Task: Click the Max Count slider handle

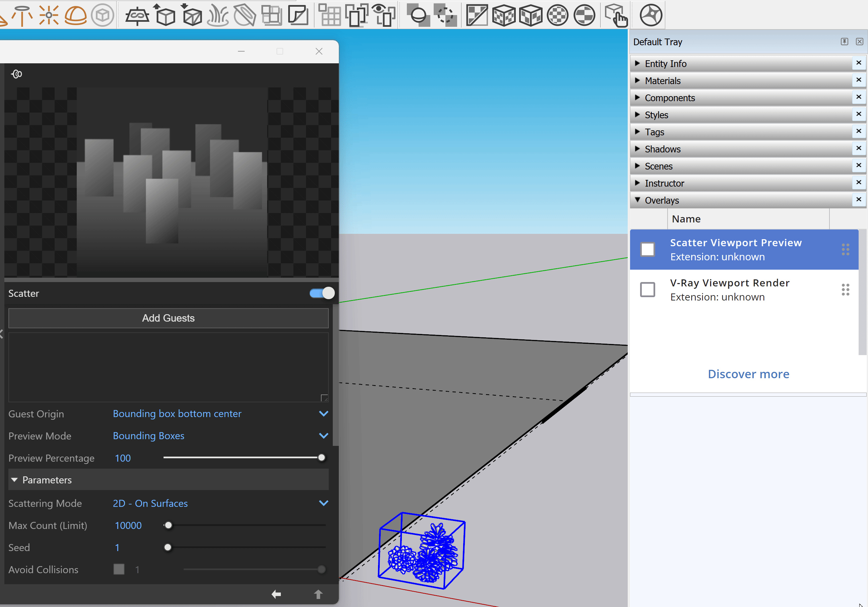Action: pos(168,525)
